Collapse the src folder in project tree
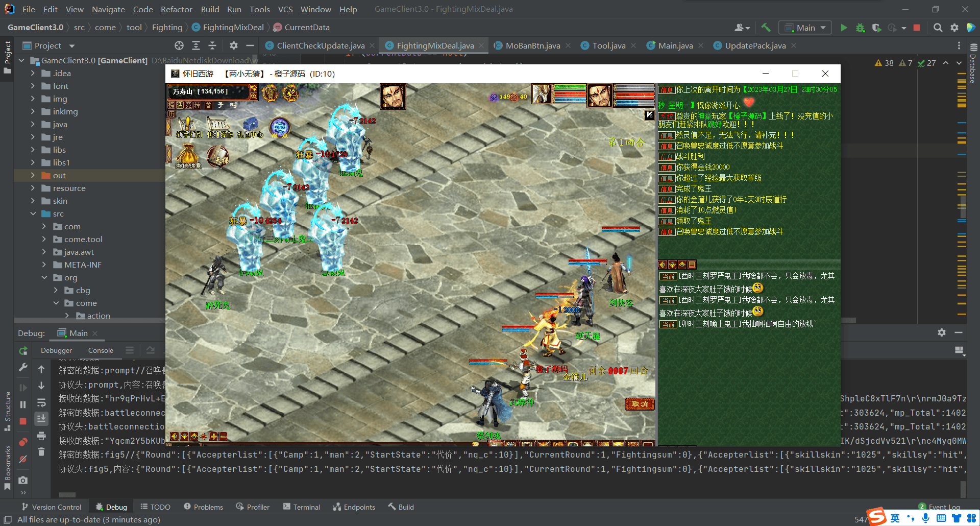The height and width of the screenshot is (526, 980). (x=33, y=214)
